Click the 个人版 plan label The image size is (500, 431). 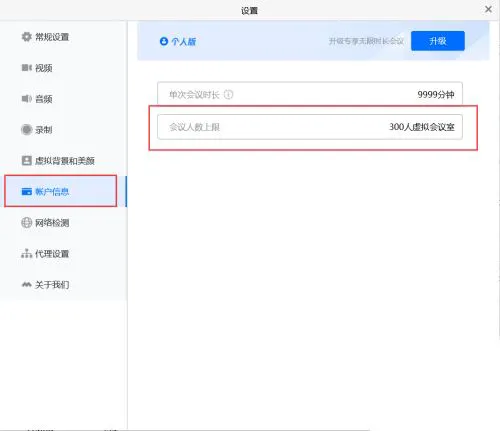click(184, 42)
